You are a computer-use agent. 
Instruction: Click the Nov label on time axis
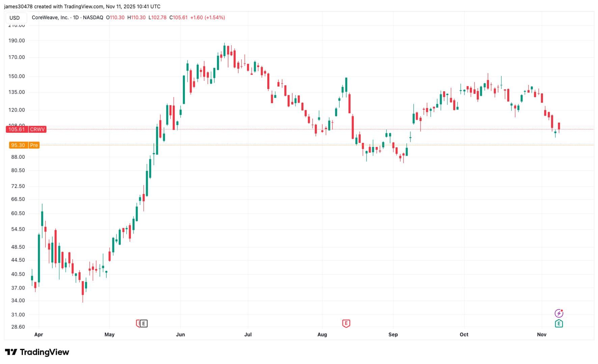click(542, 334)
